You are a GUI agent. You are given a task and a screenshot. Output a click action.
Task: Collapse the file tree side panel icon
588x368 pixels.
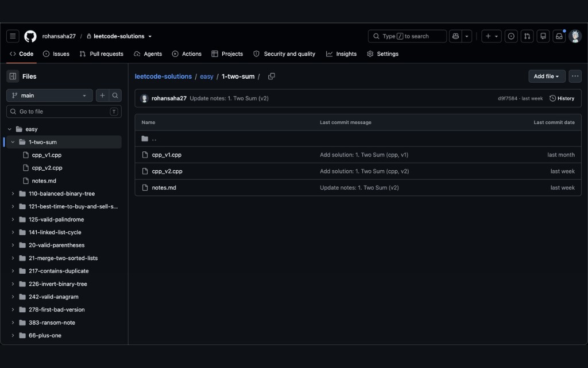click(13, 76)
